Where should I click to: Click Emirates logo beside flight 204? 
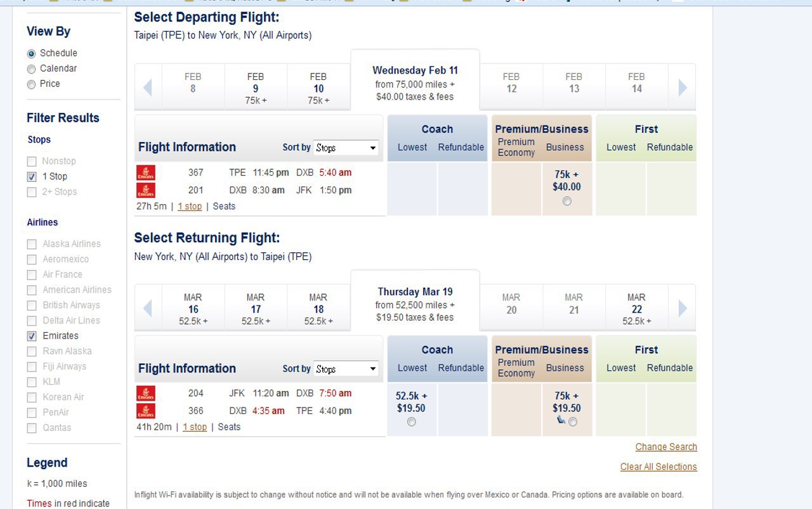point(146,393)
